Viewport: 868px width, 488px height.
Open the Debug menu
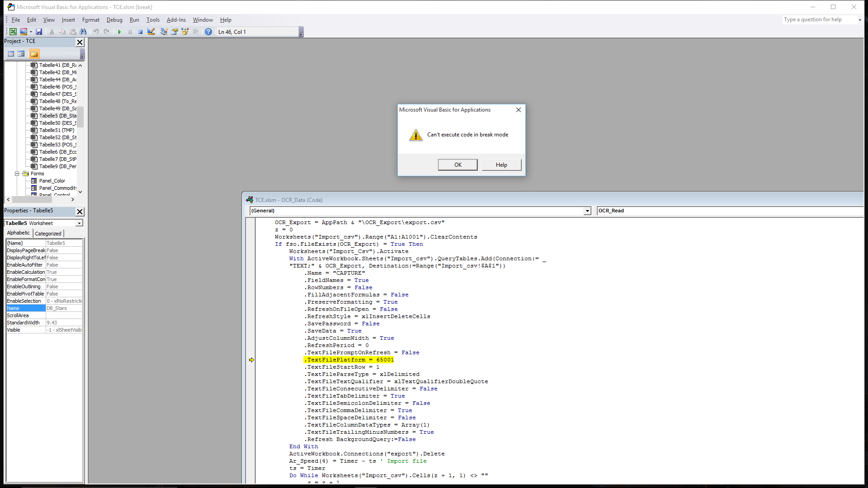pos(114,20)
